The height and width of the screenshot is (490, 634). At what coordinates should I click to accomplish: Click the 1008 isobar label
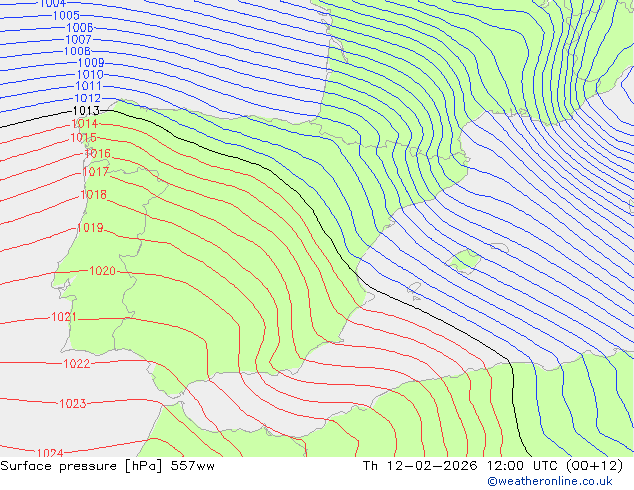click(x=77, y=51)
